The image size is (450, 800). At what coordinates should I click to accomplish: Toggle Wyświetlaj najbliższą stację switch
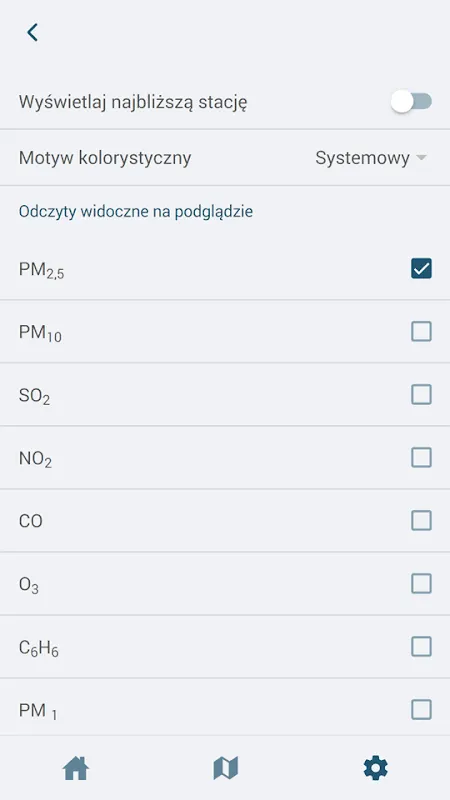[411, 102]
